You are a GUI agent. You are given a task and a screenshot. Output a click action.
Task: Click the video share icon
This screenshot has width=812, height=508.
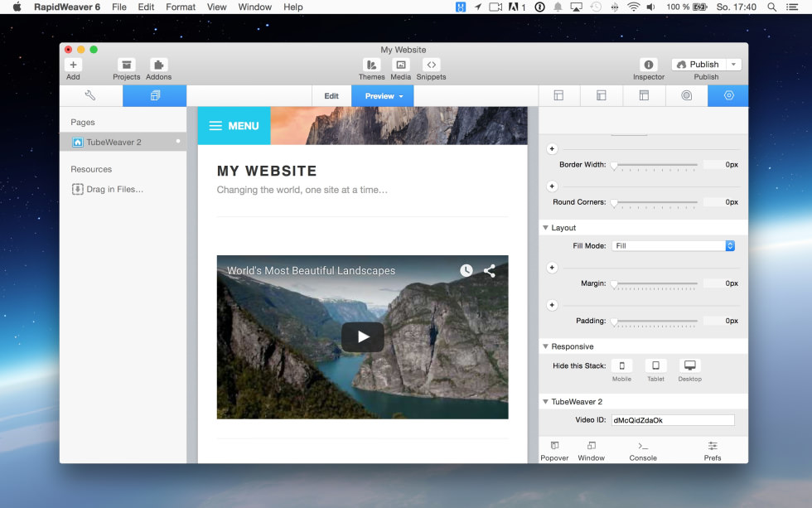pos(490,270)
